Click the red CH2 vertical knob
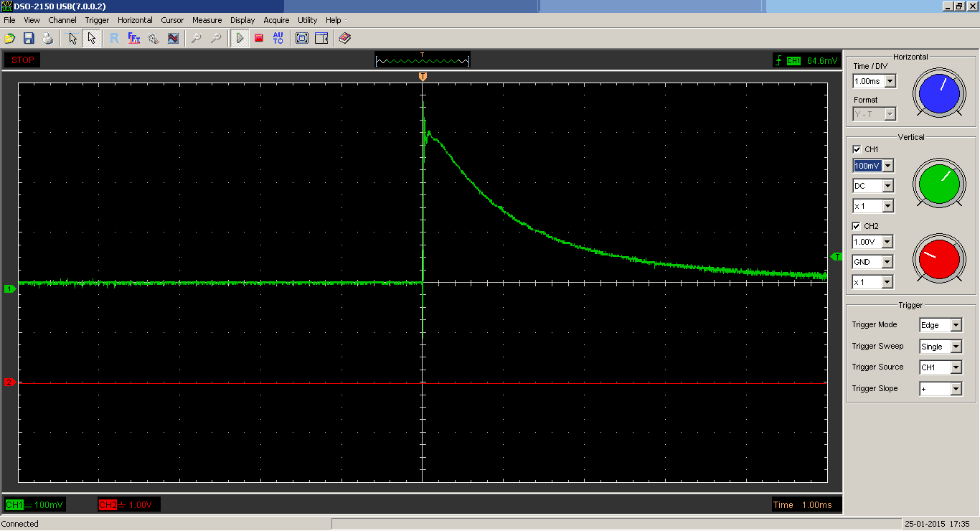Image resolution: width=980 pixels, height=531 pixels. [939, 260]
